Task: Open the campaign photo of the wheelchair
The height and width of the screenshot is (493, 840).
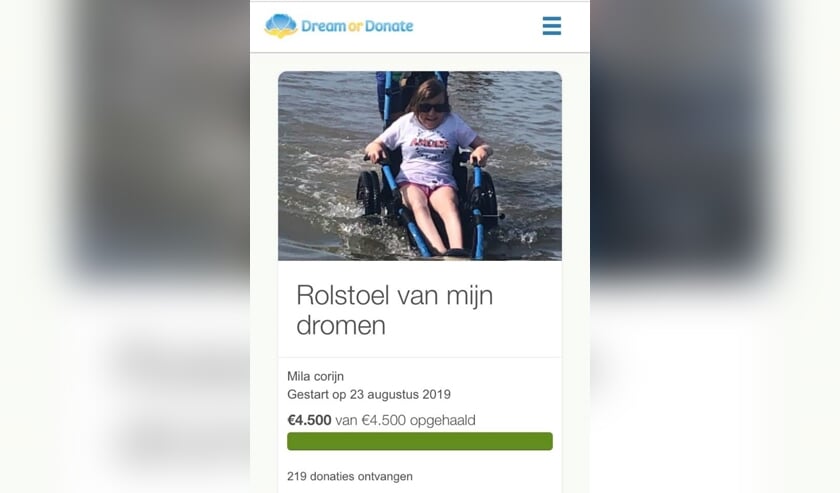Action: (x=419, y=166)
